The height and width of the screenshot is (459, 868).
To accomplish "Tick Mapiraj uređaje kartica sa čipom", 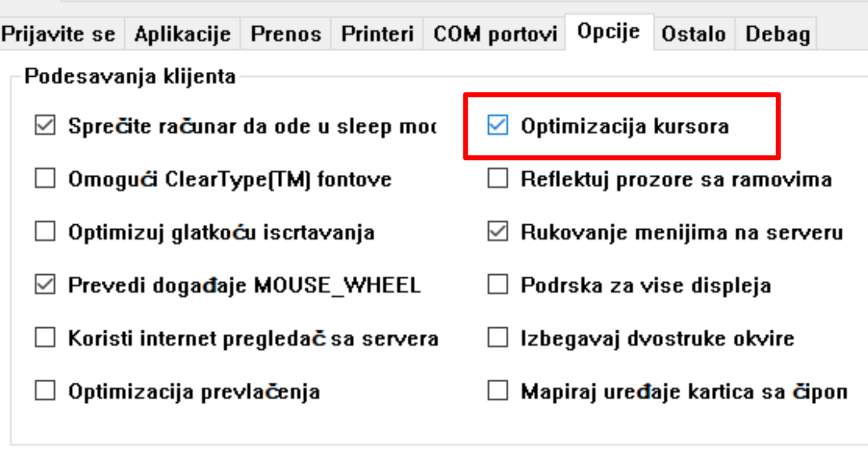I will click(498, 392).
